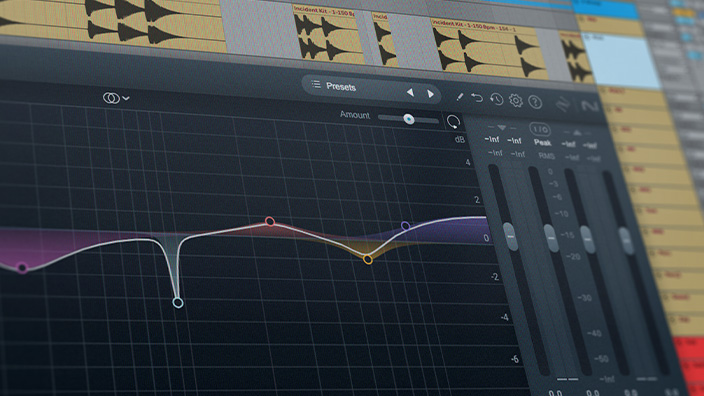Select the orange EQ band node
The image size is (704, 396).
368,259
